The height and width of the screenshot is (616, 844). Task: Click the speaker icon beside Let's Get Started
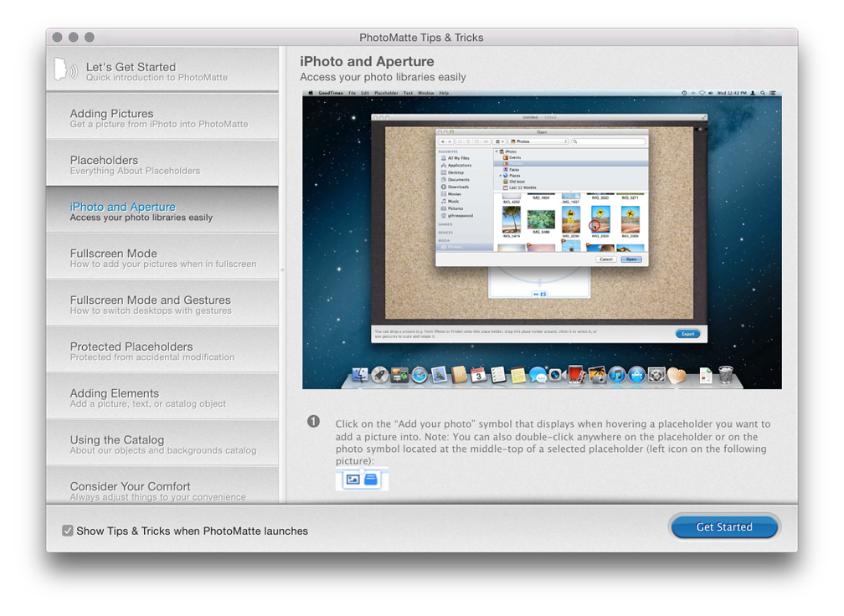65,70
